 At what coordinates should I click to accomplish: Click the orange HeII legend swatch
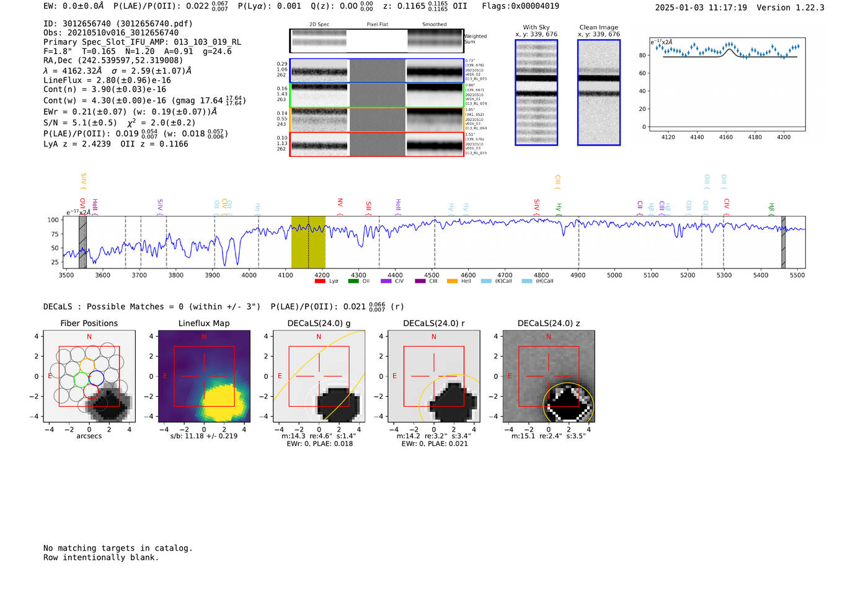click(x=453, y=282)
